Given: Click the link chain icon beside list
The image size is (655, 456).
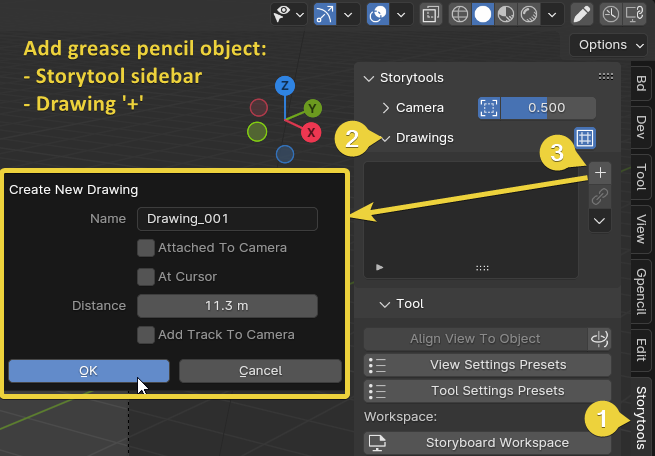Looking at the screenshot, I should (x=600, y=197).
